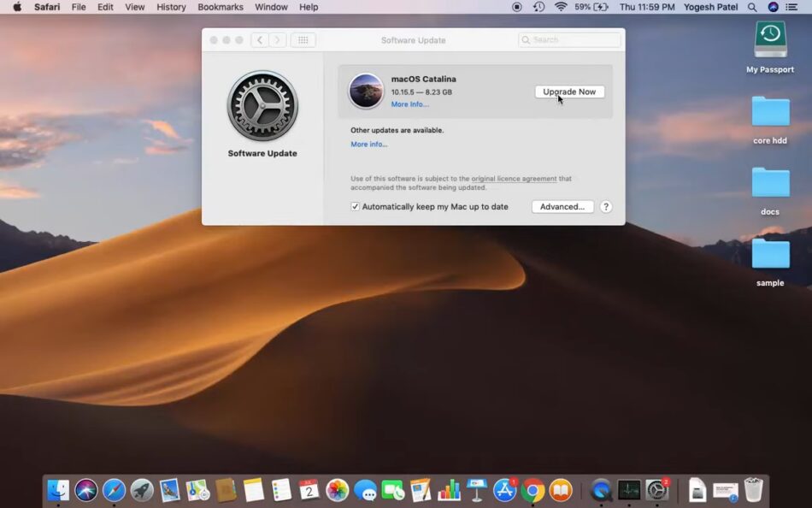
Task: Click the back navigation arrow in Software Update
Action: [x=259, y=39]
